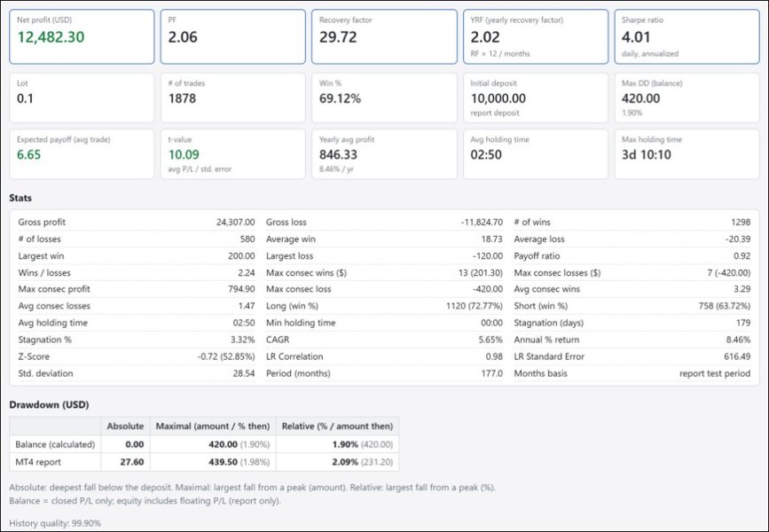Image resolution: width=769 pixels, height=532 pixels.
Task: Select the Largest win value 200.00
Action: (x=241, y=256)
